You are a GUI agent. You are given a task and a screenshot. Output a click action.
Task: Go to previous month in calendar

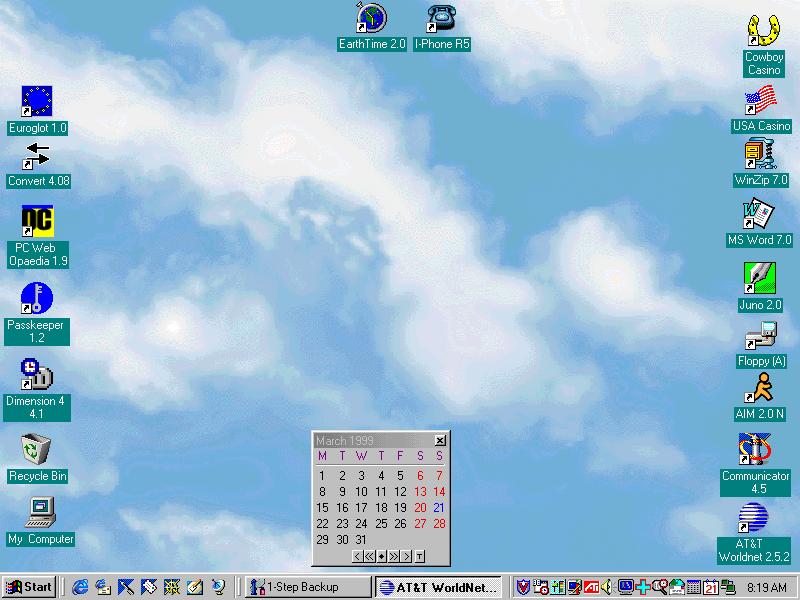(357, 556)
